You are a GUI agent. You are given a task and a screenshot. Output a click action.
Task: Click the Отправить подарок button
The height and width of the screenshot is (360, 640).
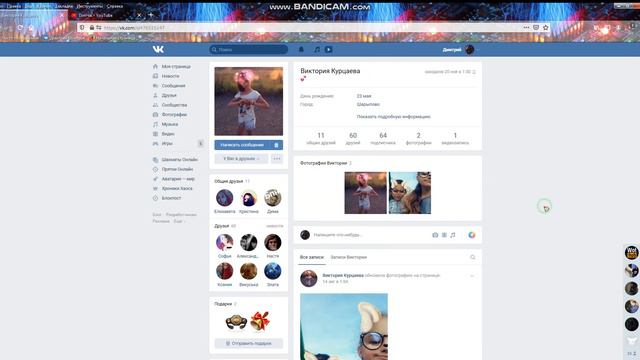tap(249, 343)
